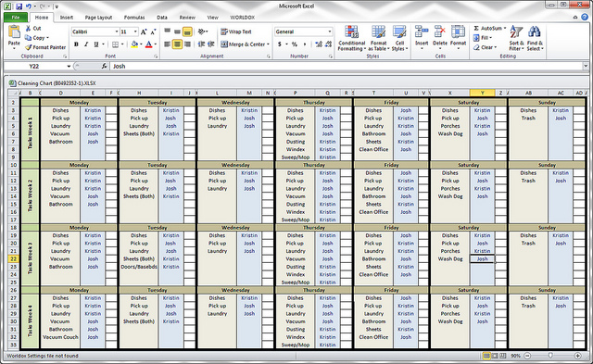Click Decrease Indent icon
This screenshot has width=593, height=364.
click(x=201, y=44)
